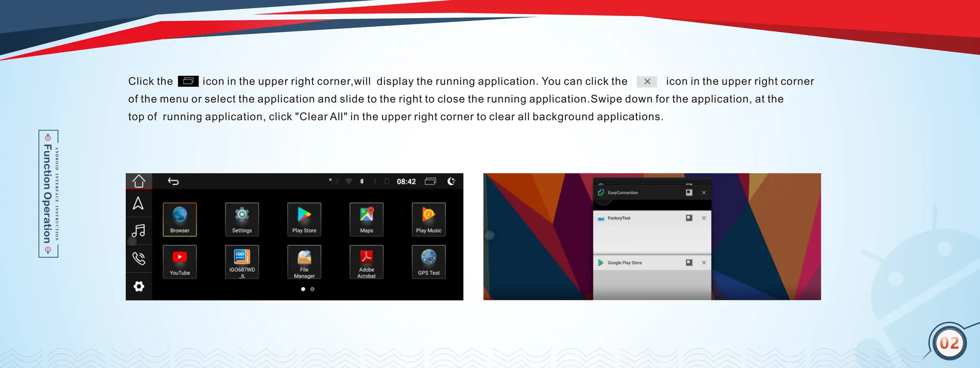The height and width of the screenshot is (368, 980).
Task: Launch the Play Store app
Action: (304, 219)
